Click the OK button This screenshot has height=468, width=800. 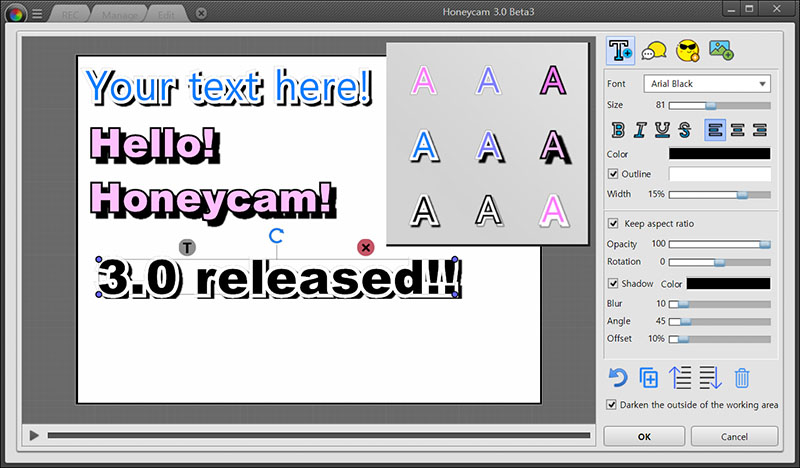[x=644, y=436]
